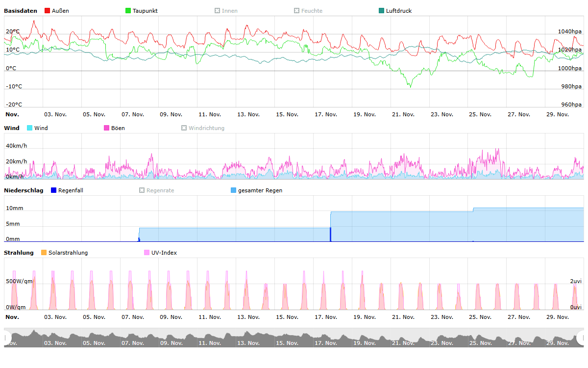Toggle the UV-Index legend entry
This screenshot has height=368, width=588.
147,253
